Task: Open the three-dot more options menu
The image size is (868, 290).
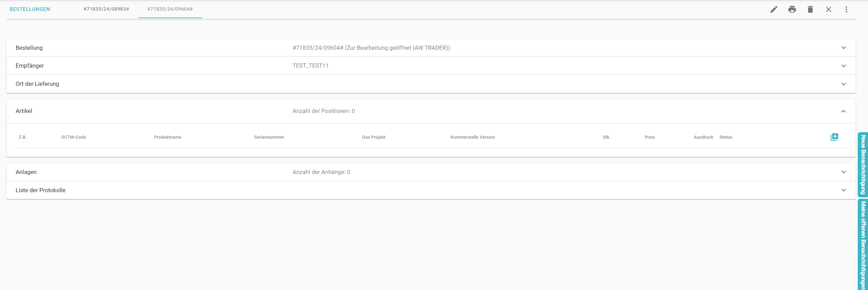Action: click(x=846, y=9)
